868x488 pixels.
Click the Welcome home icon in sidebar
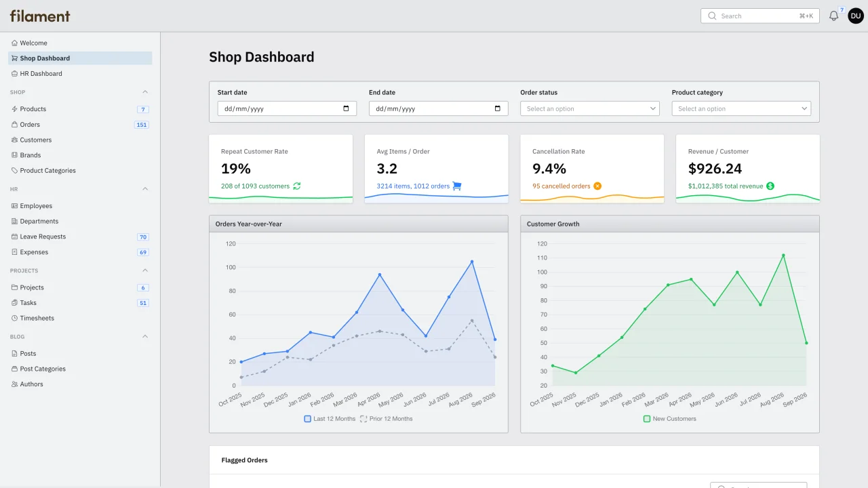[14, 43]
